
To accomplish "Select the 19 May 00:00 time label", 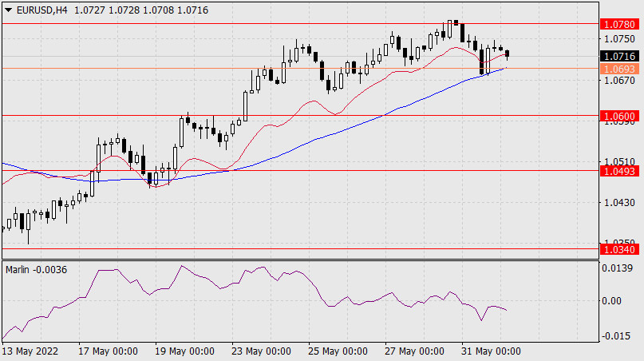I will point(184,351).
